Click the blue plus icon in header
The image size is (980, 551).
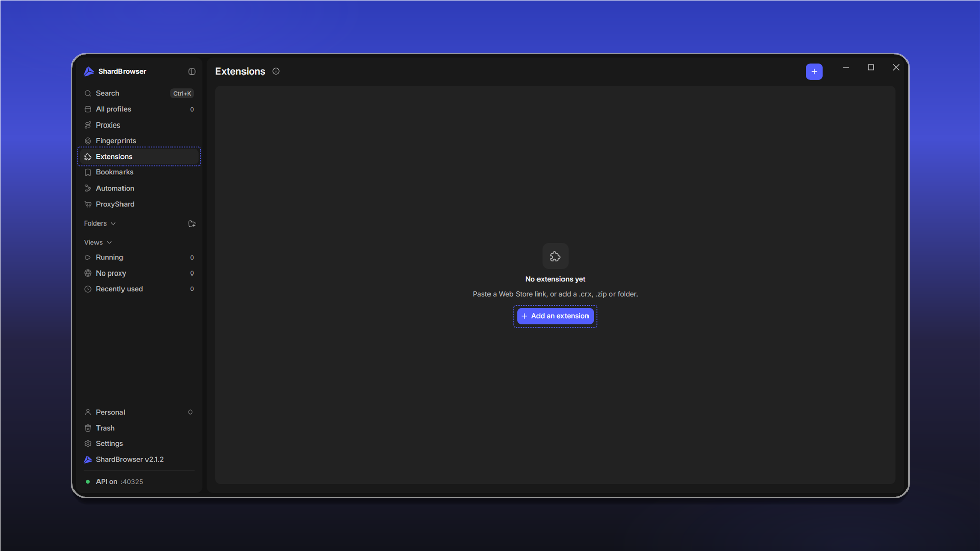click(814, 71)
